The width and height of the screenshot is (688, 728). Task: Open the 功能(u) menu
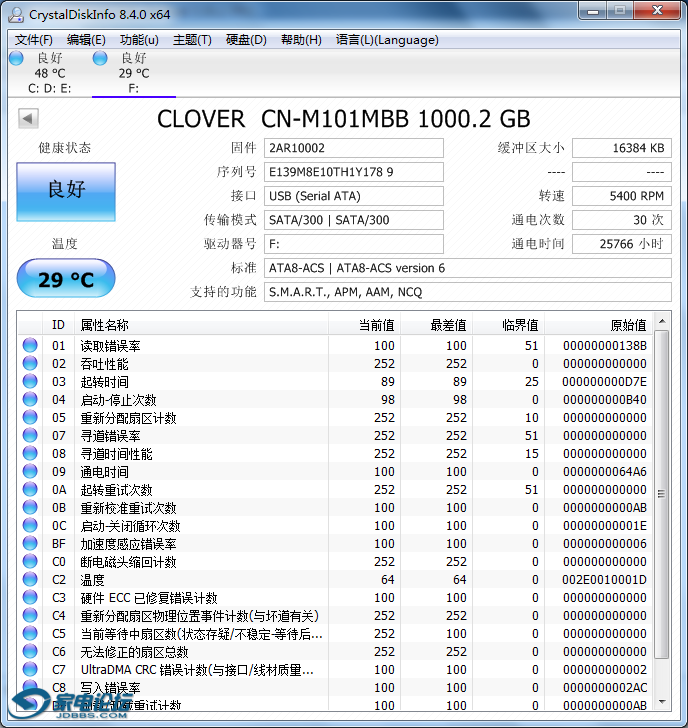[139, 40]
